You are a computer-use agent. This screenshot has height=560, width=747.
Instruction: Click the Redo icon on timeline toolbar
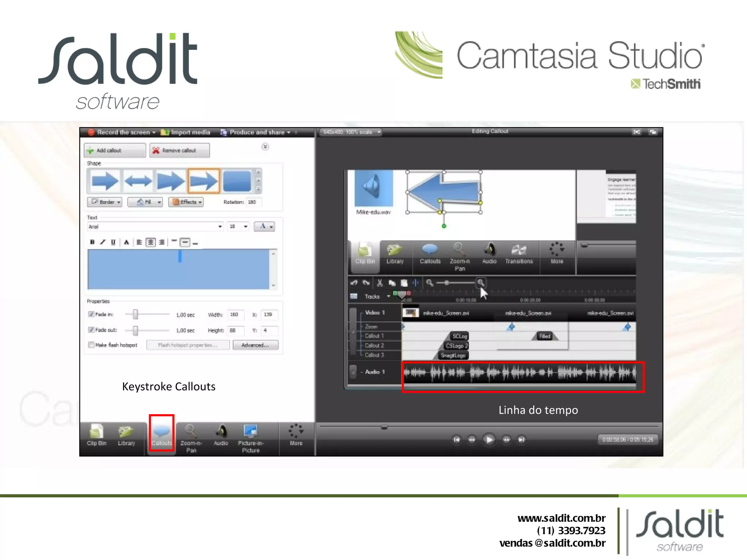pos(366,283)
